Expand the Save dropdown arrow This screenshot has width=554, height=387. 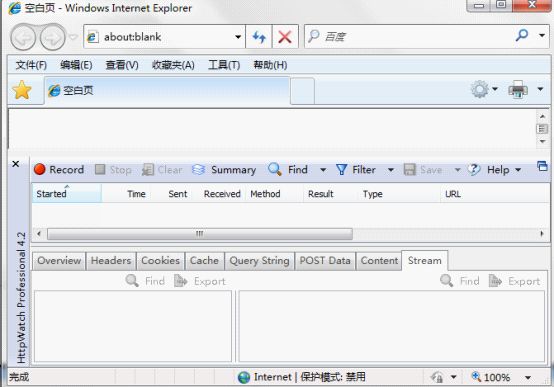pos(457,170)
